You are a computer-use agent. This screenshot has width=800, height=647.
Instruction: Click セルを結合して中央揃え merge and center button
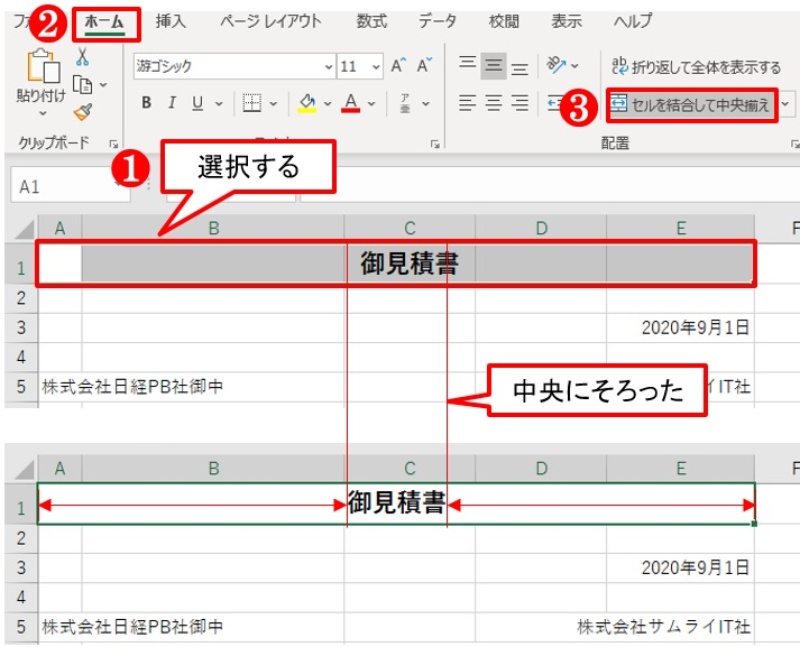click(x=691, y=104)
